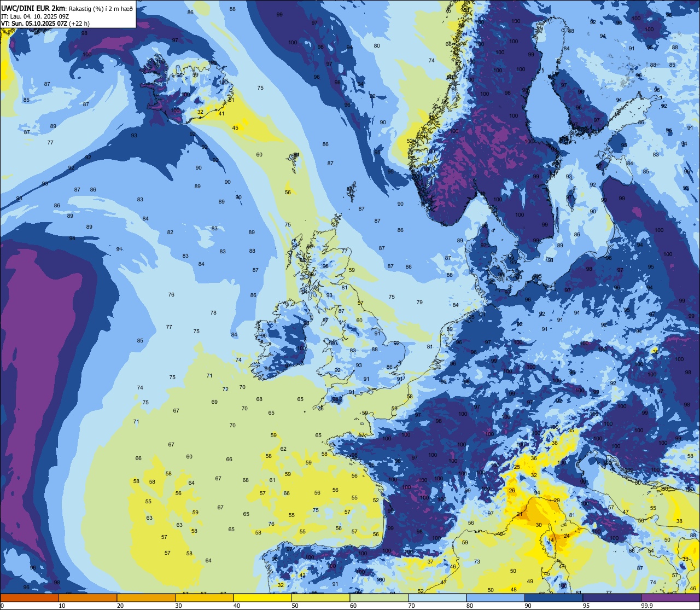
Task: Click the legend tick label 90
Action: 528,606
